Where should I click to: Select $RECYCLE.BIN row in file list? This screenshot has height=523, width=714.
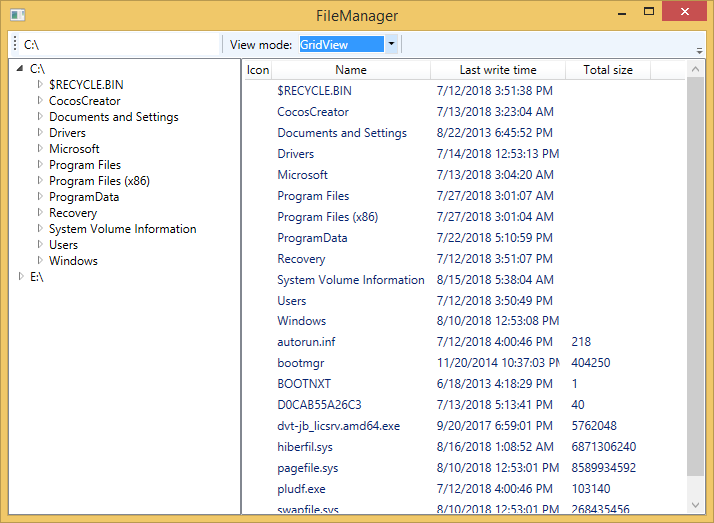point(464,91)
